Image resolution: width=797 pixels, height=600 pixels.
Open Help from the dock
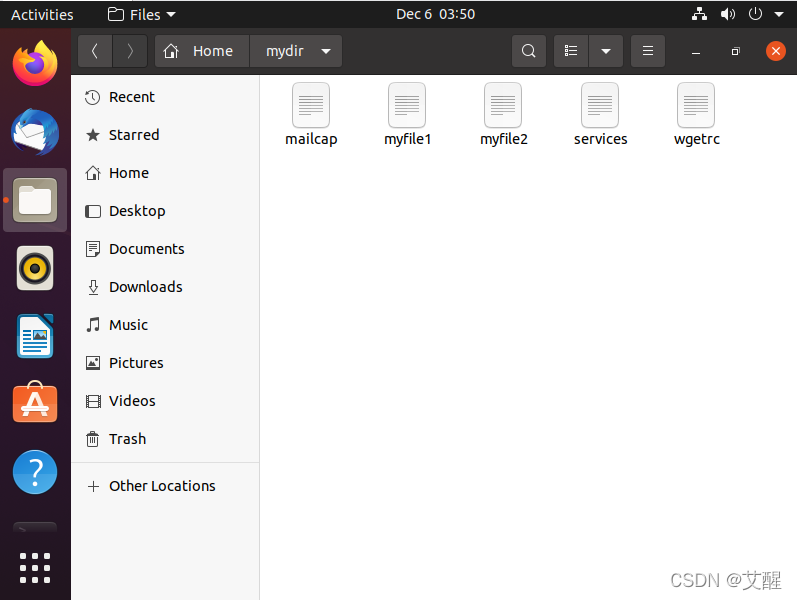tap(35, 472)
